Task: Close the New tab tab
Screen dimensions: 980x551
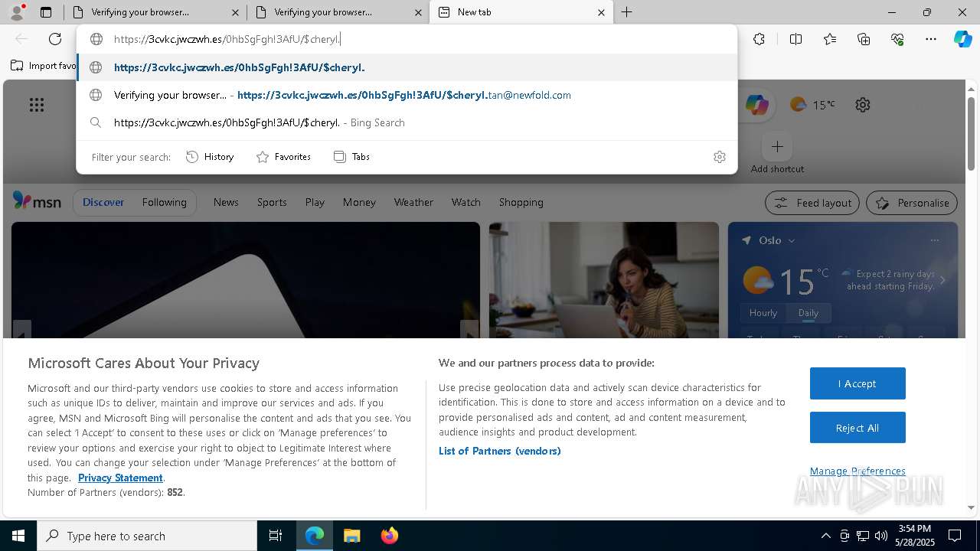Action: pos(601,12)
